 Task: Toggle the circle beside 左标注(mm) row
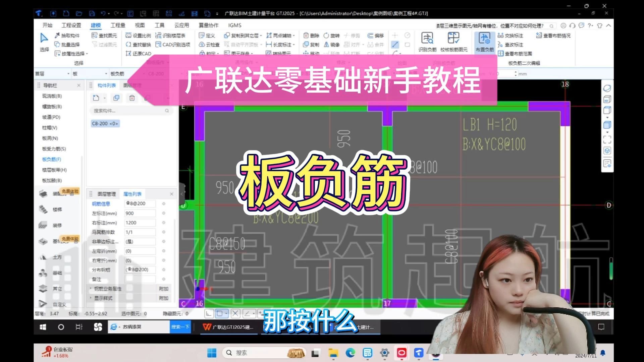[164, 213]
